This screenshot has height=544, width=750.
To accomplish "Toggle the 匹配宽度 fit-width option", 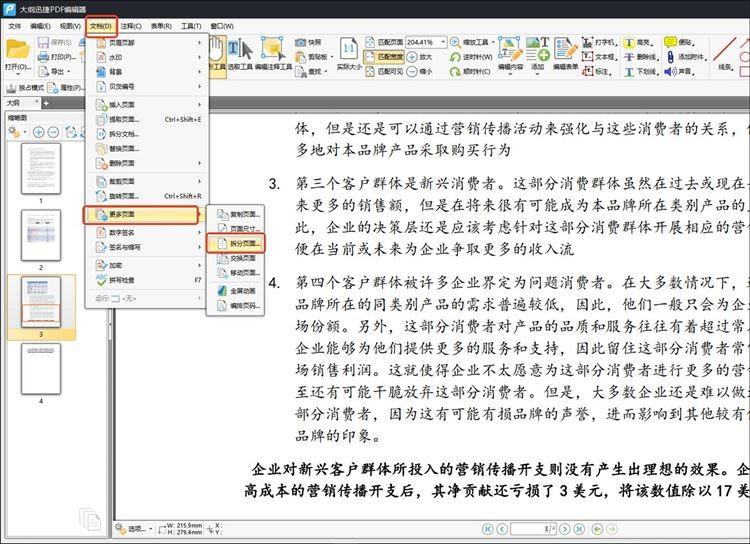I will click(389, 57).
